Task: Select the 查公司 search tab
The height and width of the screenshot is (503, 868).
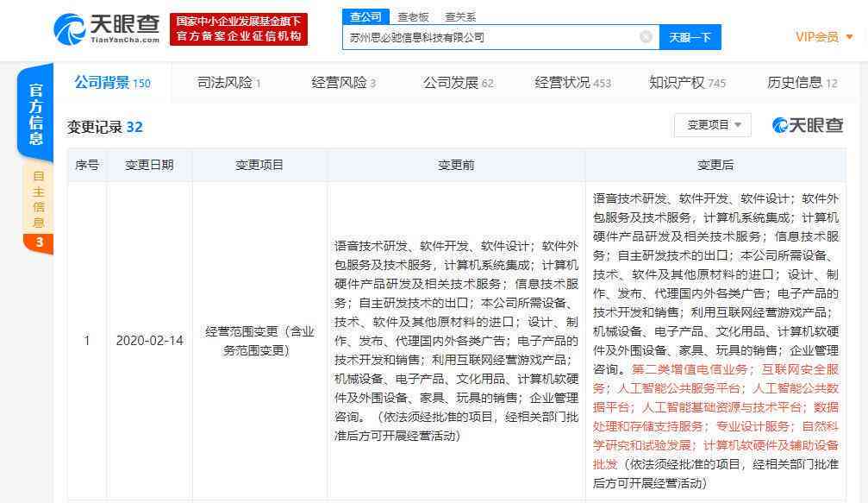Action: 365,16
